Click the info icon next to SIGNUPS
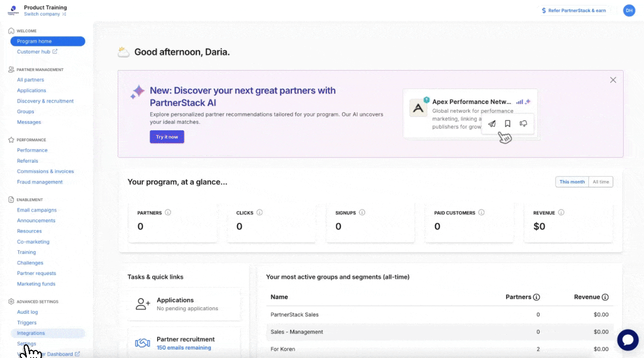The height and width of the screenshot is (358, 644). tap(362, 212)
